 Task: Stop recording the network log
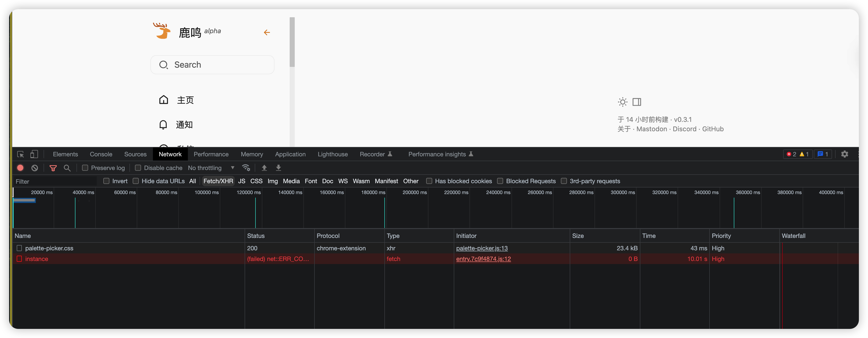(20, 168)
